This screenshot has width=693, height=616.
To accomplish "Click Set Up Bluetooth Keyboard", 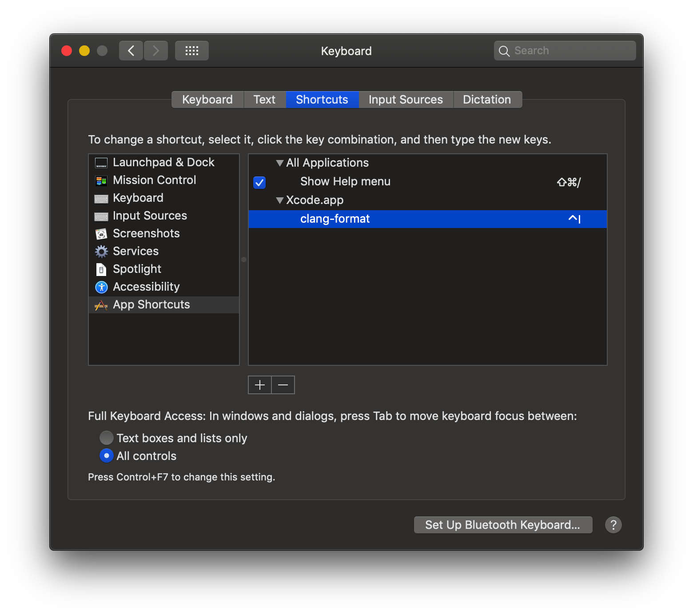I will pyautogui.click(x=502, y=524).
